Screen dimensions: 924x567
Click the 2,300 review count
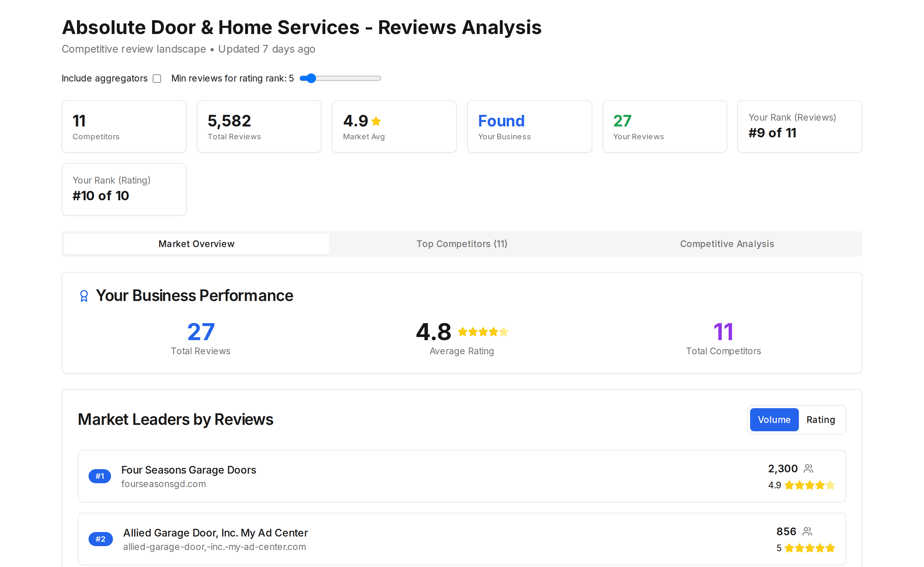(x=783, y=469)
